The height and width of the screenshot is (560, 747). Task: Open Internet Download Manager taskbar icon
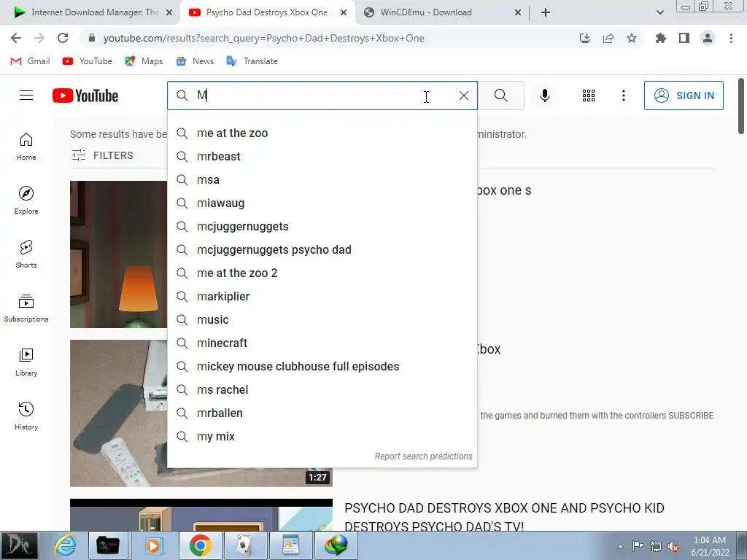pos(336,545)
